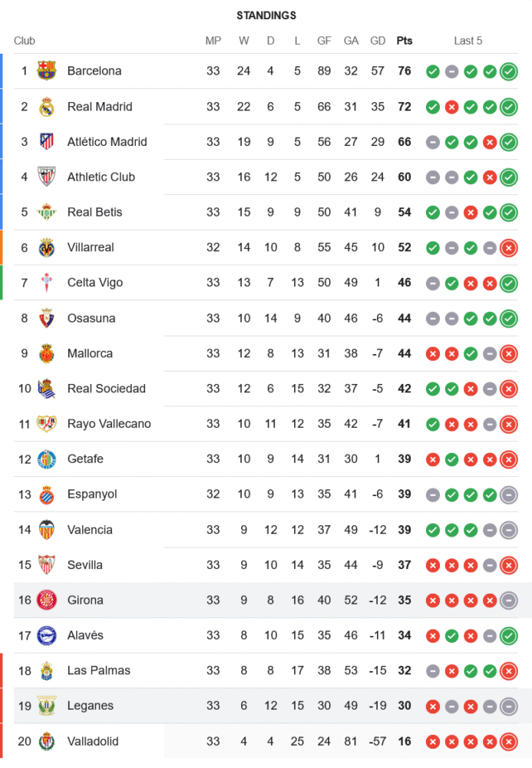
Task: Select the Celta Vigo team name
Action: 94,283
